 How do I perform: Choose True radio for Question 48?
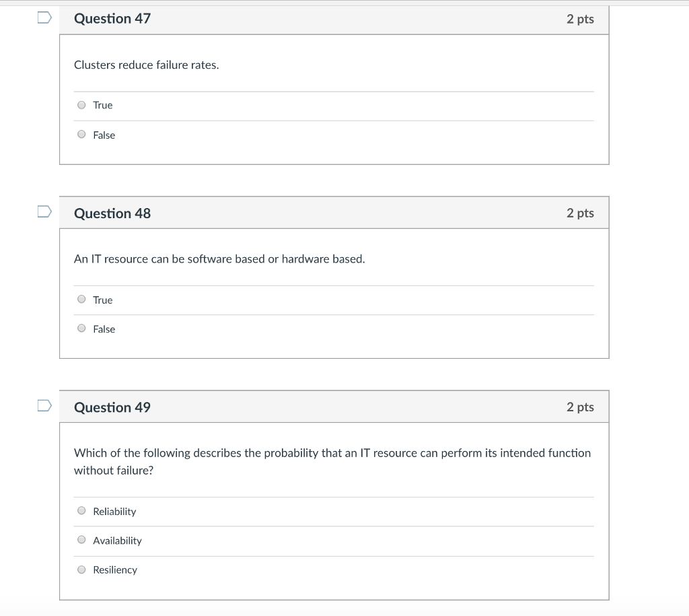[81, 300]
